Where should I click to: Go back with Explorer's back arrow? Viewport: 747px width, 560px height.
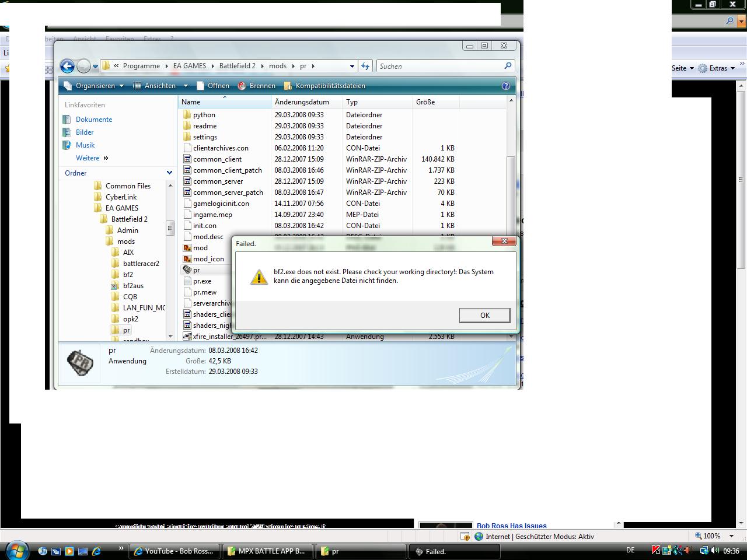pyautogui.click(x=67, y=66)
